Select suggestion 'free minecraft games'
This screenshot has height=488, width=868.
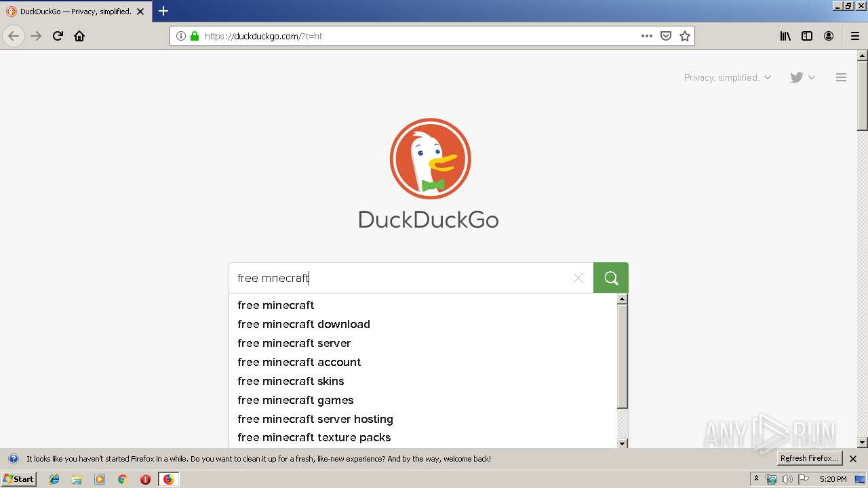(x=423, y=400)
